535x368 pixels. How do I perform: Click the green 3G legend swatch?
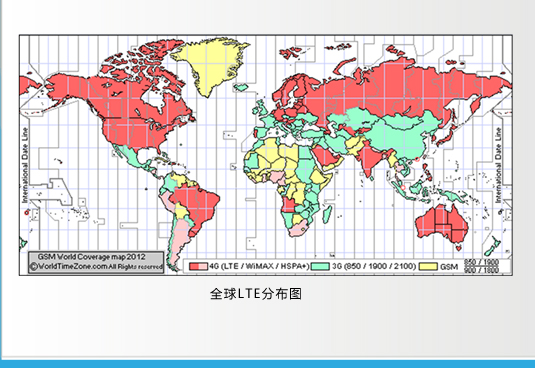[x=320, y=266]
